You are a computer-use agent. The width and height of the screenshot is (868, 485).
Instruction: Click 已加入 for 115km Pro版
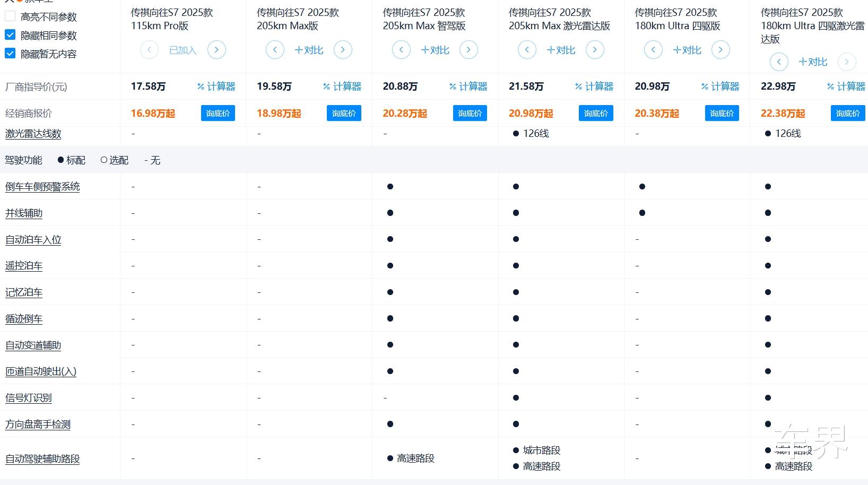183,50
